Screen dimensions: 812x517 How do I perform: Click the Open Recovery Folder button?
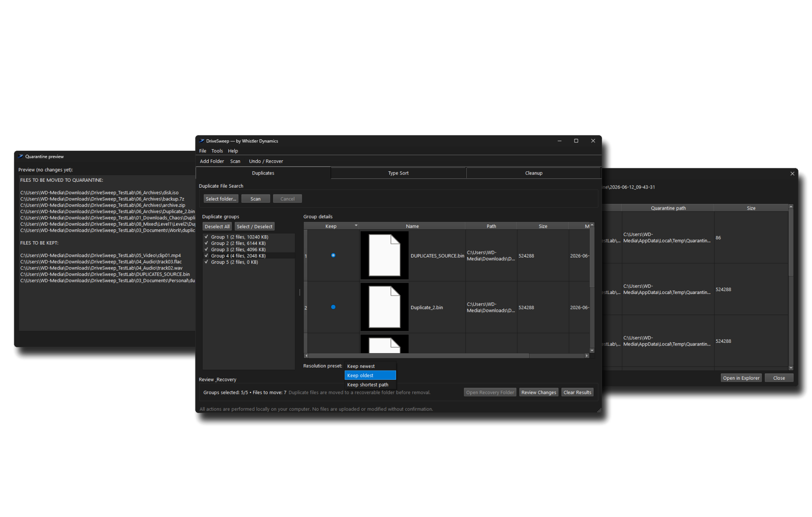pyautogui.click(x=490, y=392)
